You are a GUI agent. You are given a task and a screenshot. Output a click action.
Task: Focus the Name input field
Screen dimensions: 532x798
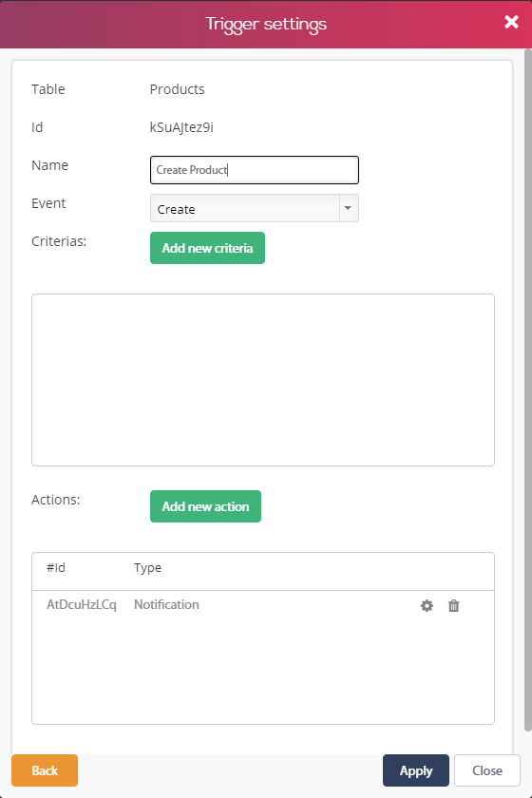pos(254,170)
